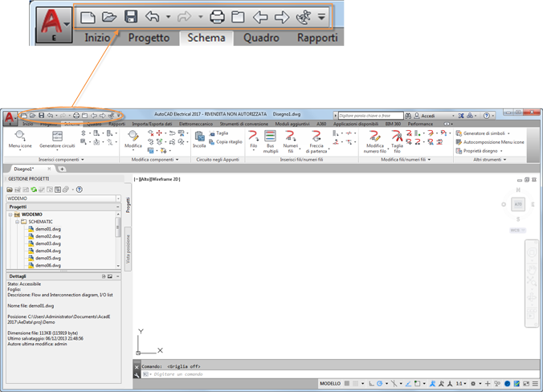This screenshot has width=543, height=392.
Task: Open the Importa/Esporta dati ribbon tab
Action: [x=152, y=124]
